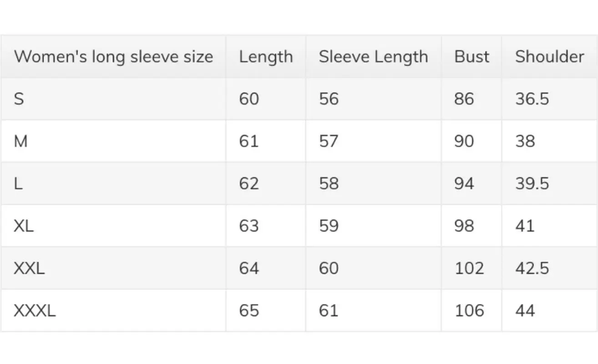Click the length value 63 for size XL
The image size is (598, 364).
point(249,226)
